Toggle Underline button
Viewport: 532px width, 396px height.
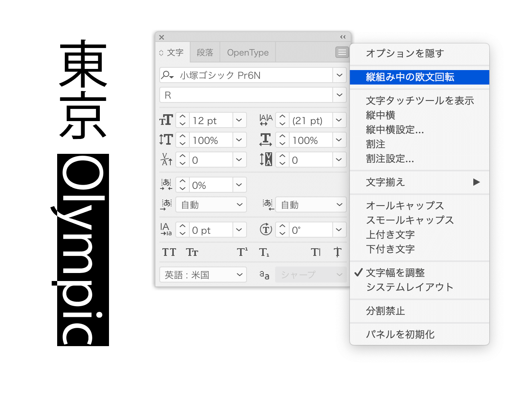pyautogui.click(x=316, y=252)
